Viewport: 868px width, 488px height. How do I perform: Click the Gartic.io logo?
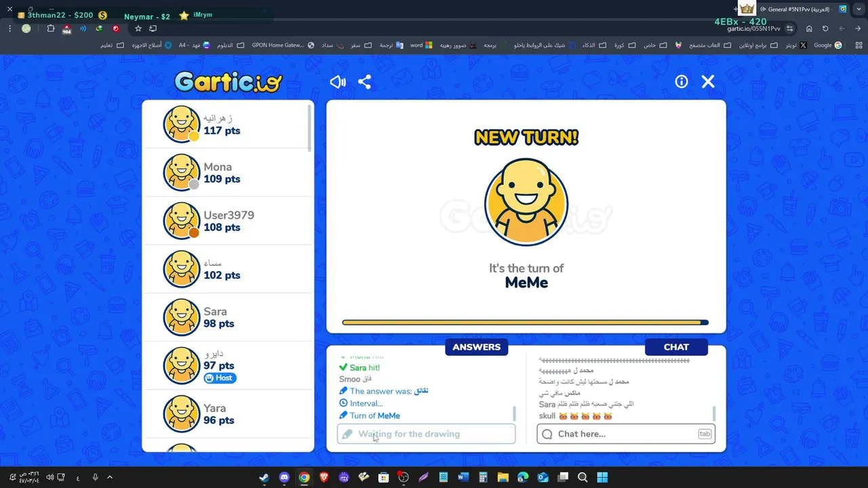[228, 82]
